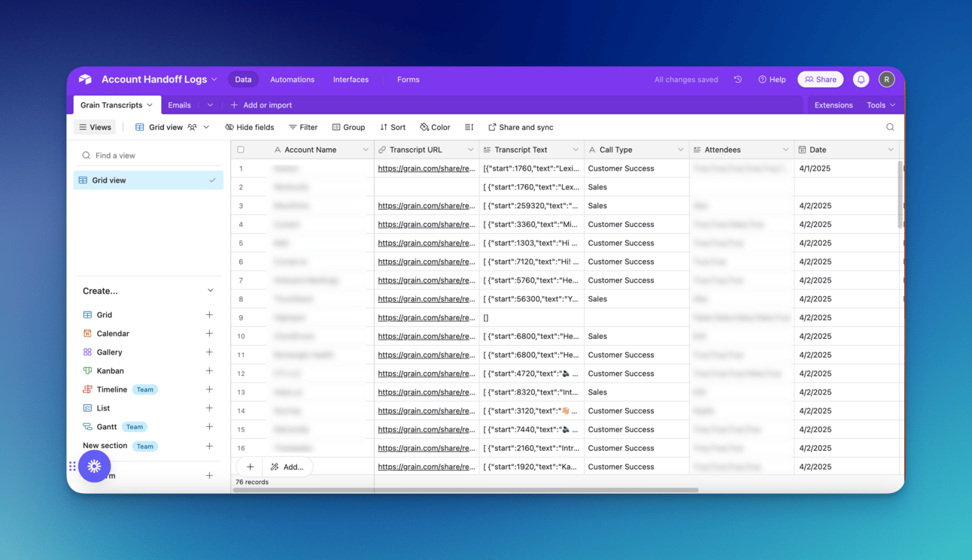Open Call Type column menu arrow
This screenshot has height=560, width=972.
[681, 150]
